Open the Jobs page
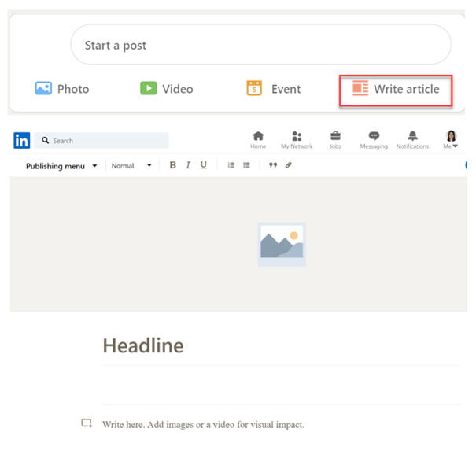Screen dimensions: 476x454 pyautogui.click(x=335, y=140)
